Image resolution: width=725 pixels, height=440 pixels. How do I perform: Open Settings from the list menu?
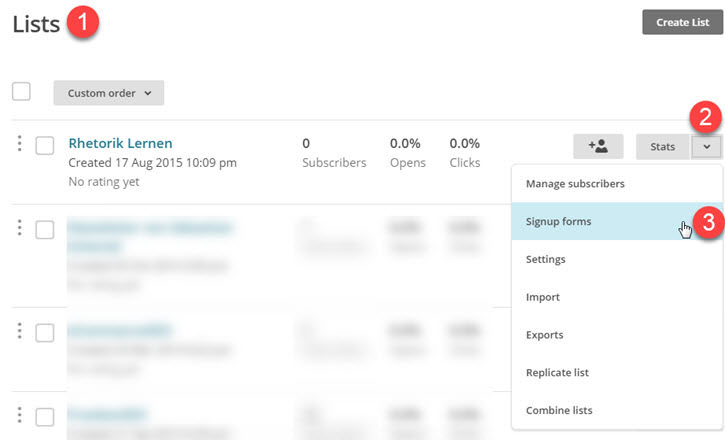point(546,259)
